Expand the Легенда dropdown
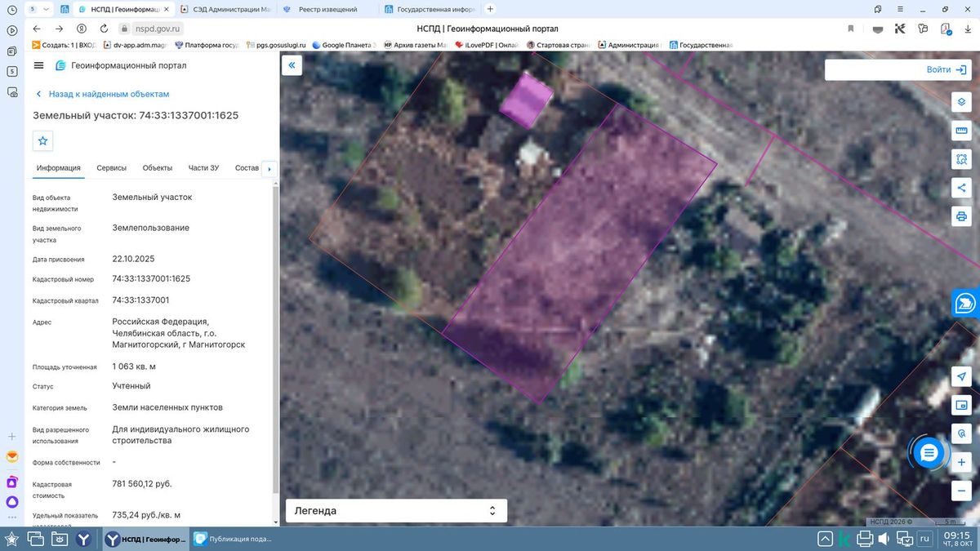980x551 pixels. 396,511
